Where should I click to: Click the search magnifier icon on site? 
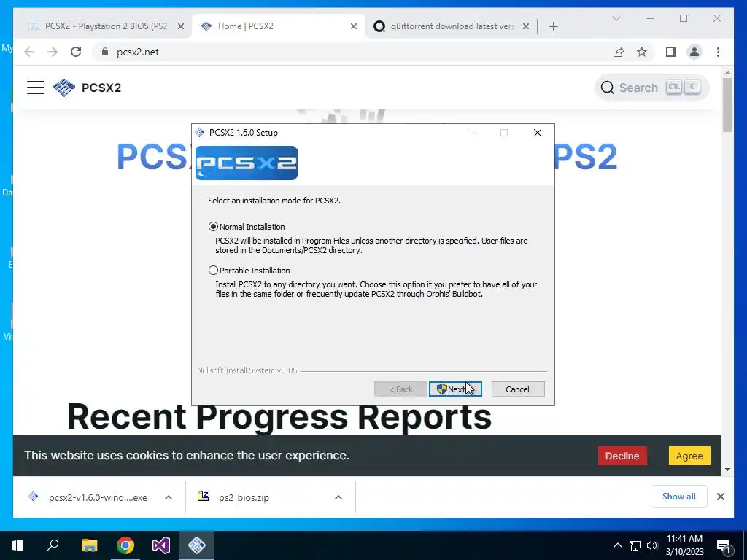point(608,87)
